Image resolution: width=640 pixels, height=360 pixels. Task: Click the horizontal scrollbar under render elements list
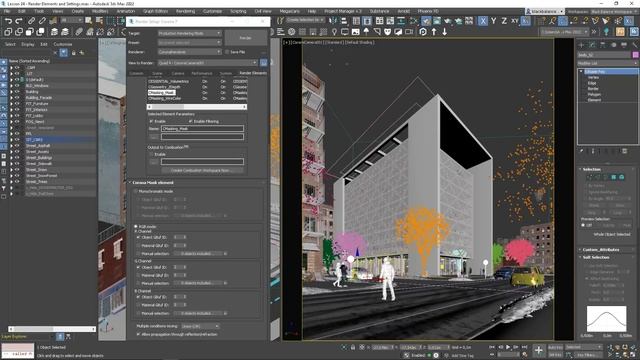pos(197,107)
